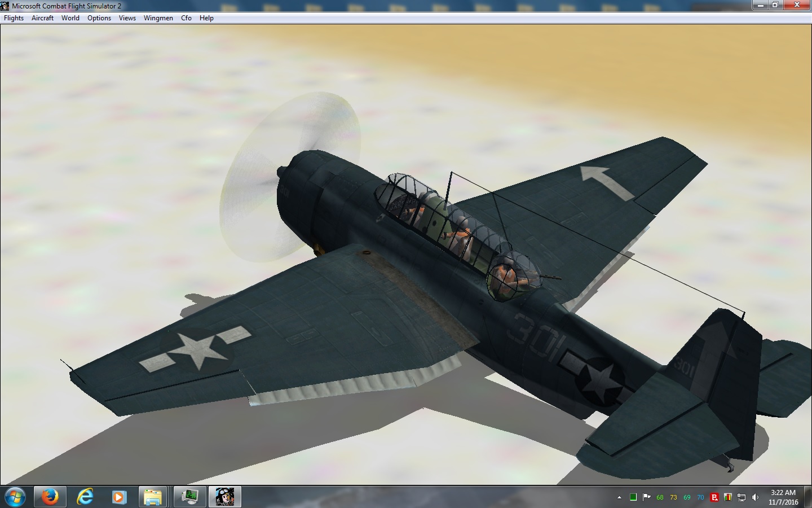Open the Windows Start menu
The width and height of the screenshot is (812, 508).
click(x=15, y=497)
